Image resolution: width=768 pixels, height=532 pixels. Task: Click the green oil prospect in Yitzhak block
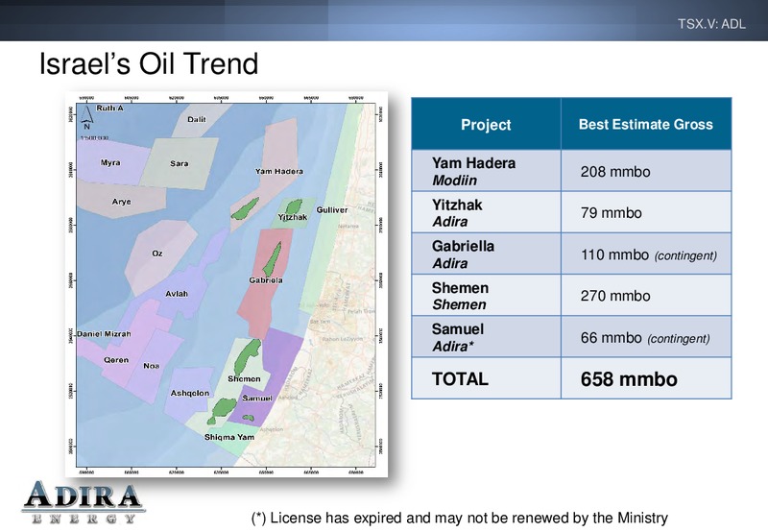(x=294, y=207)
